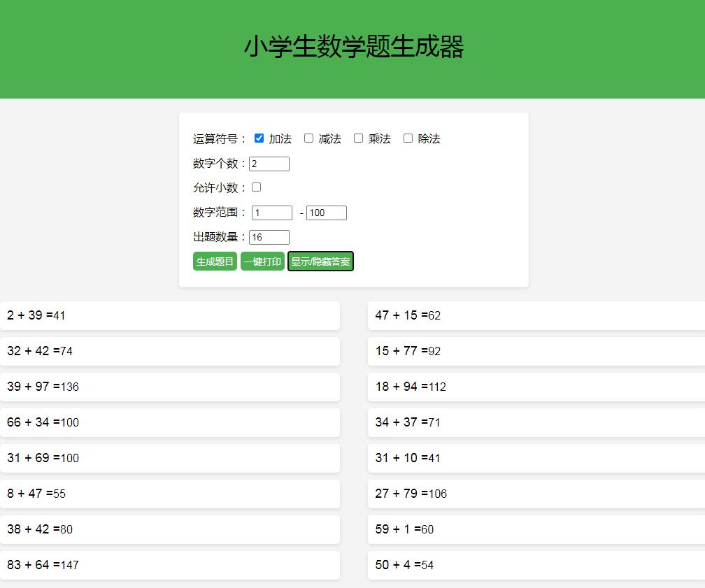Click the 生成题目 generate button
Viewport: 705px width, 588px height.
point(215,261)
